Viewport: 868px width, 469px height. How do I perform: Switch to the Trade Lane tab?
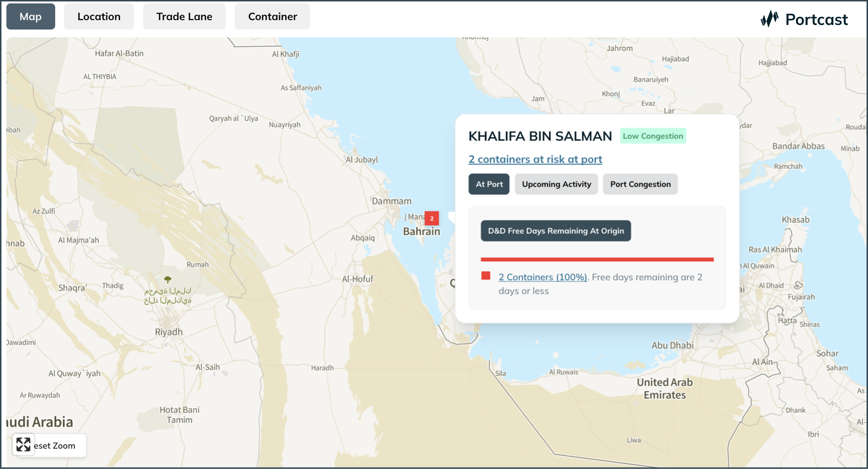tap(184, 16)
